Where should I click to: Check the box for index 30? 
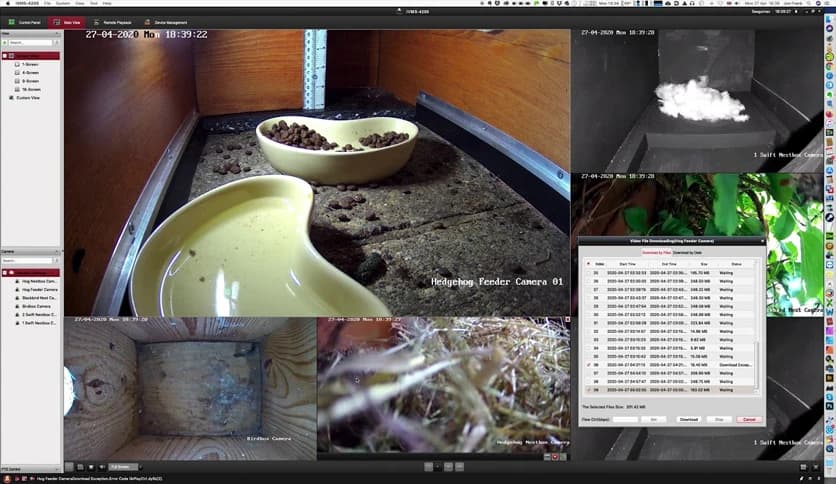click(589, 314)
